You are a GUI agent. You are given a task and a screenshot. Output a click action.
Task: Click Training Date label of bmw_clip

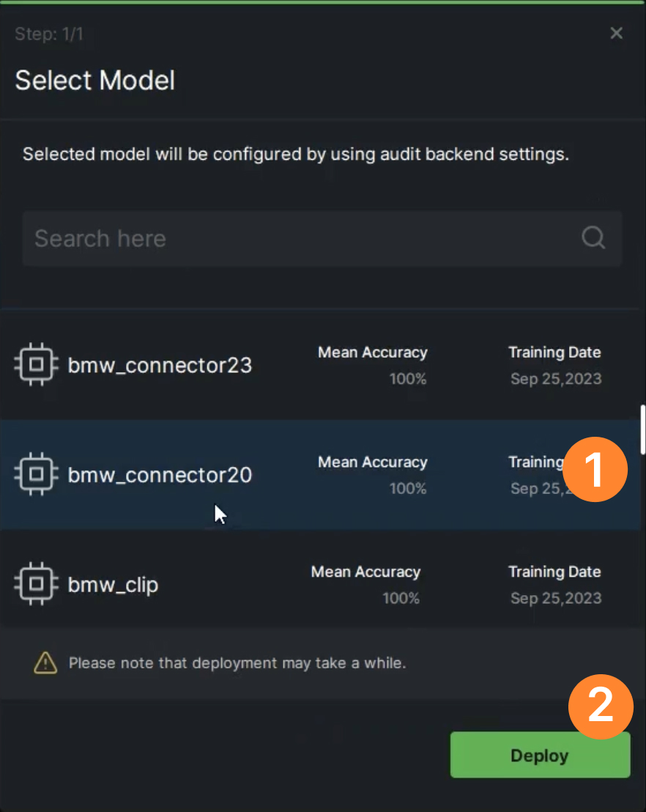pos(554,572)
